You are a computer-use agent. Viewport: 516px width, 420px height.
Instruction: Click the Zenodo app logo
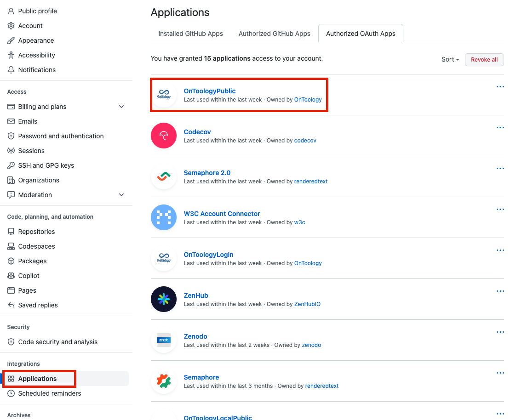(164, 340)
